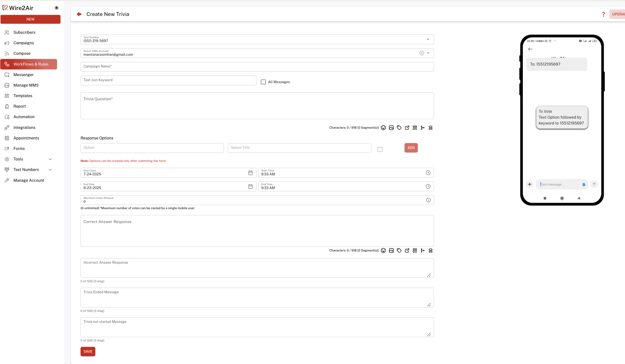The height and width of the screenshot is (364, 625).
Task: Click the SAVE button
Action: pos(88,351)
